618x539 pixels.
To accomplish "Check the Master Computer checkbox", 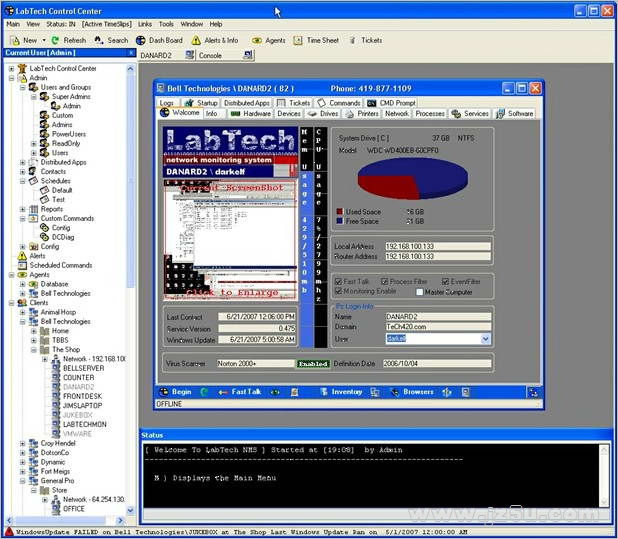I will [419, 292].
